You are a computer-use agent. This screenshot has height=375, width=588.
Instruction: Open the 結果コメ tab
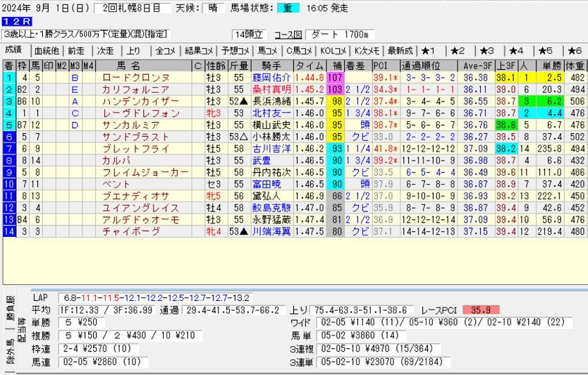[199, 50]
